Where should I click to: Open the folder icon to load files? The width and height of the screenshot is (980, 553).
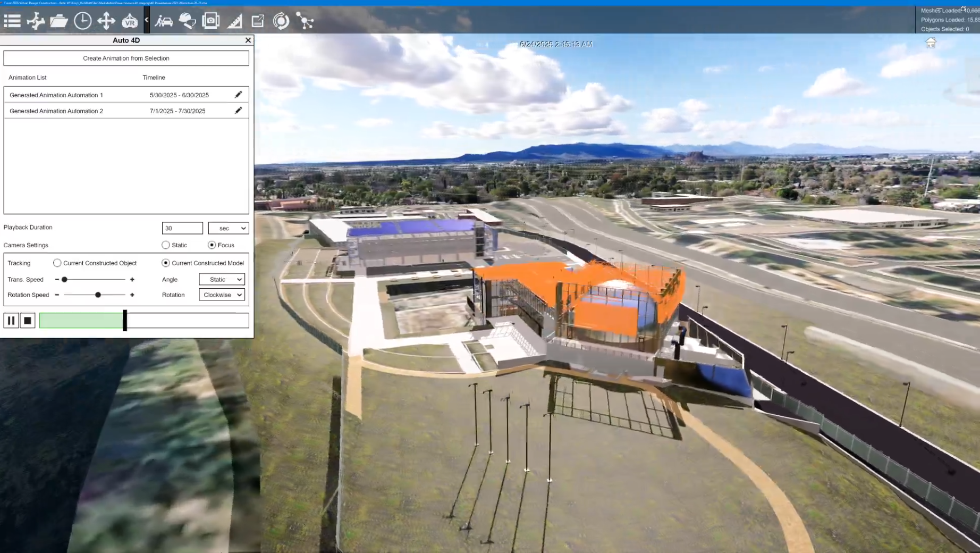pyautogui.click(x=59, y=21)
